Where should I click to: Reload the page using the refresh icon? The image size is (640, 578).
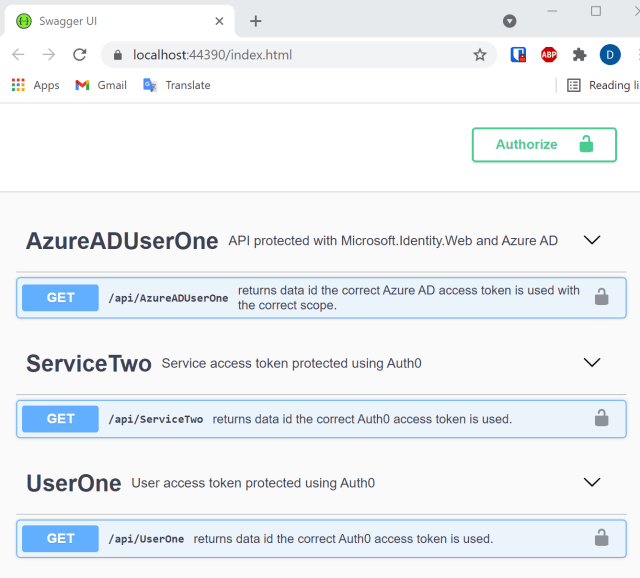(x=80, y=55)
